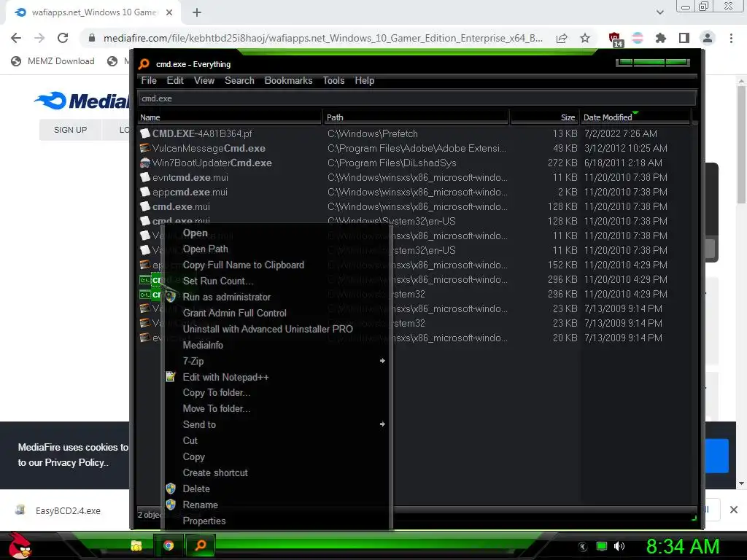The height and width of the screenshot is (560, 747).
Task: Open Chrome extensions puzzle icon
Action: [x=660, y=38]
